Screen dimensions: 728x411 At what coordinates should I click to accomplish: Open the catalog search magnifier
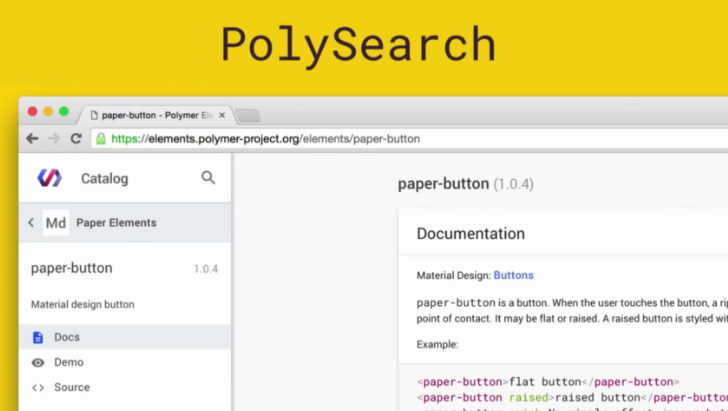pos(208,177)
